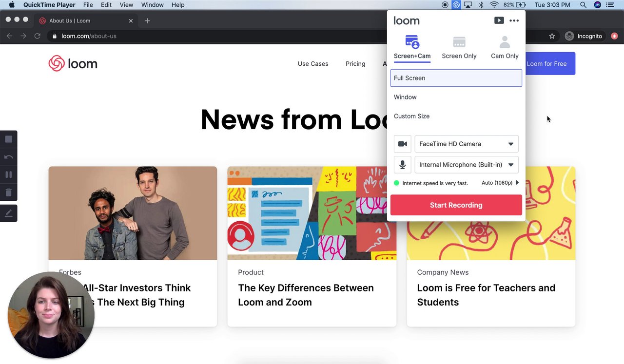
Task: Click the Start Recording button
Action: [456, 205]
